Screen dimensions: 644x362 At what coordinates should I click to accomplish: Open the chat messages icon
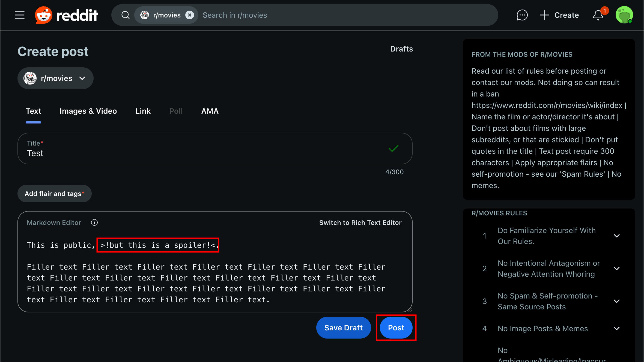(x=522, y=15)
